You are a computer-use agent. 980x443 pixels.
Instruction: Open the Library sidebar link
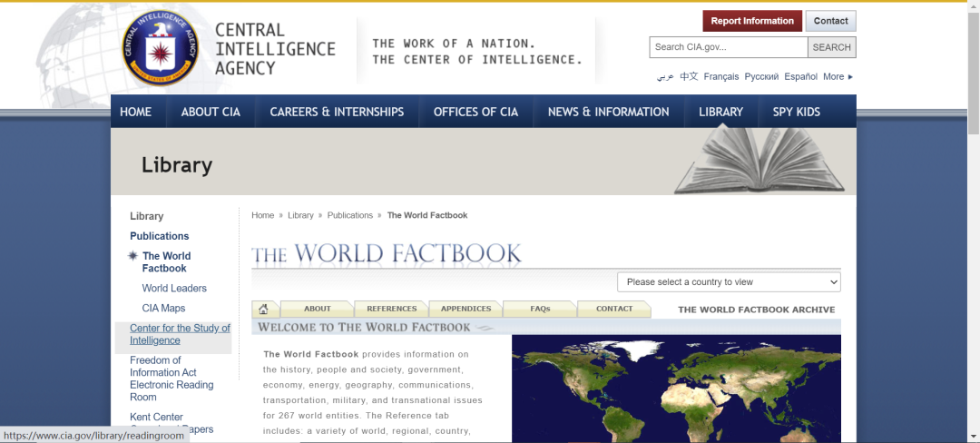point(147,216)
